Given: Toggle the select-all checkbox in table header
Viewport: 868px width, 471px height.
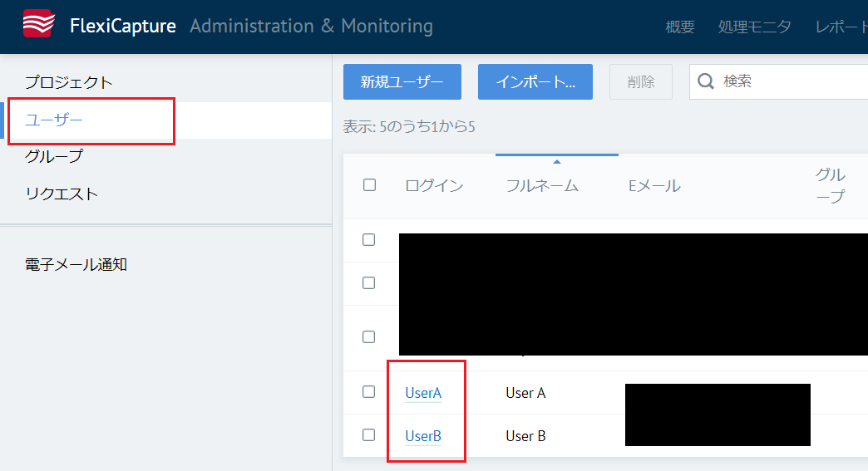Looking at the screenshot, I should [x=369, y=184].
